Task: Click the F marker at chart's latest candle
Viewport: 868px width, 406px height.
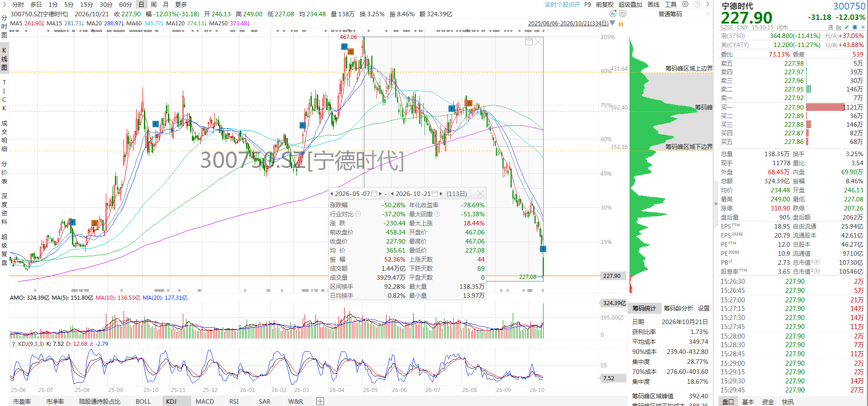Action: pos(543,249)
